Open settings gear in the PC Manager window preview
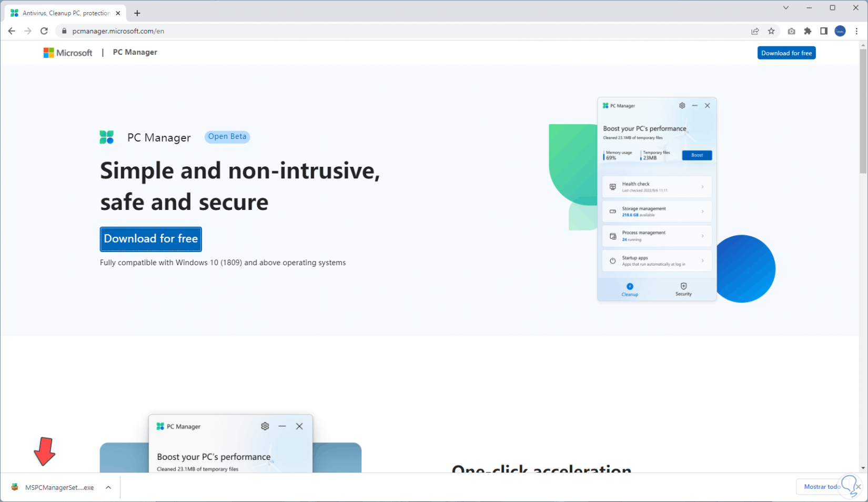The width and height of the screenshot is (868, 502). pos(682,105)
